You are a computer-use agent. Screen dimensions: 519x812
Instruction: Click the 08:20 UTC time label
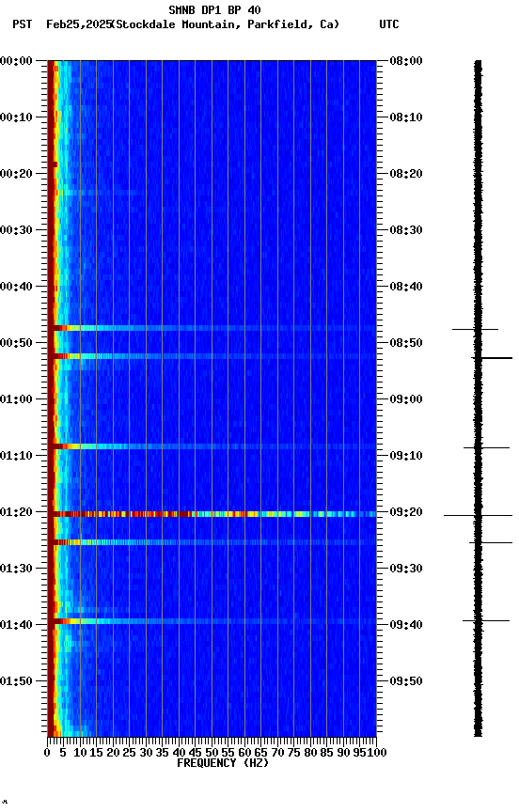pos(406,174)
